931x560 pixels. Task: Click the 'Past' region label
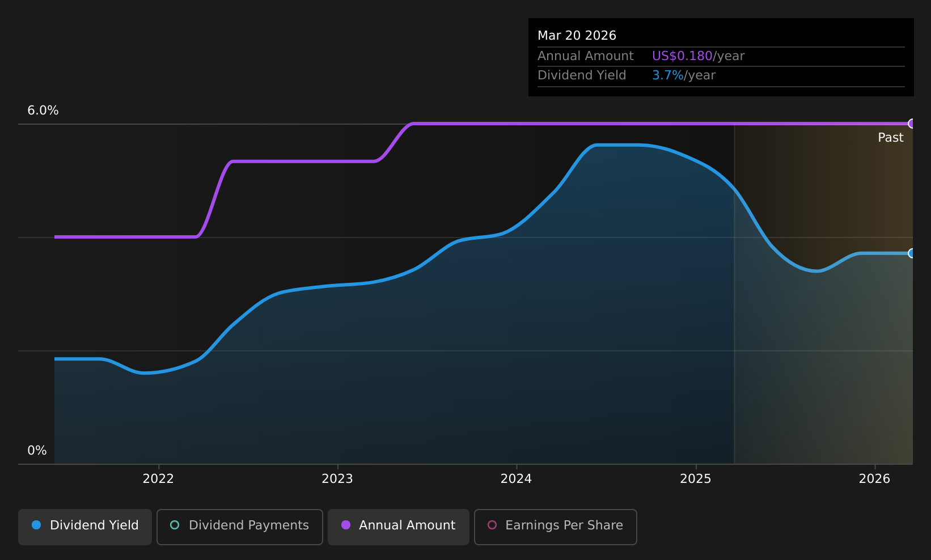pyautogui.click(x=891, y=138)
